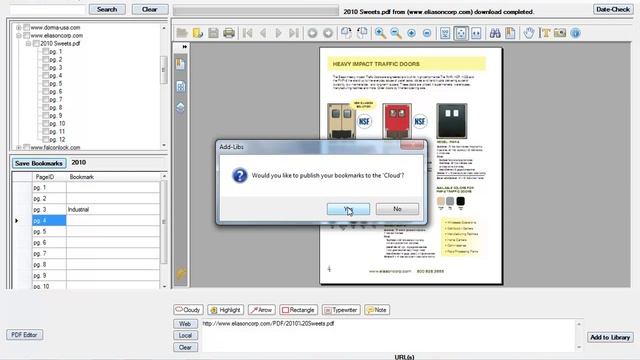Click the blue plus zoom button
The width and height of the screenshot is (640, 360).
(x=411, y=33)
